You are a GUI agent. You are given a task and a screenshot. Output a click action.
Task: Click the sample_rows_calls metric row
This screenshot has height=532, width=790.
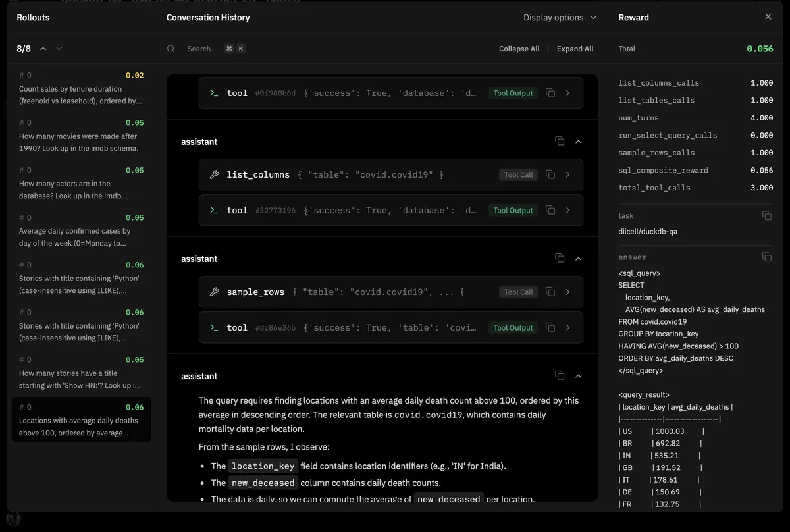[696, 153]
